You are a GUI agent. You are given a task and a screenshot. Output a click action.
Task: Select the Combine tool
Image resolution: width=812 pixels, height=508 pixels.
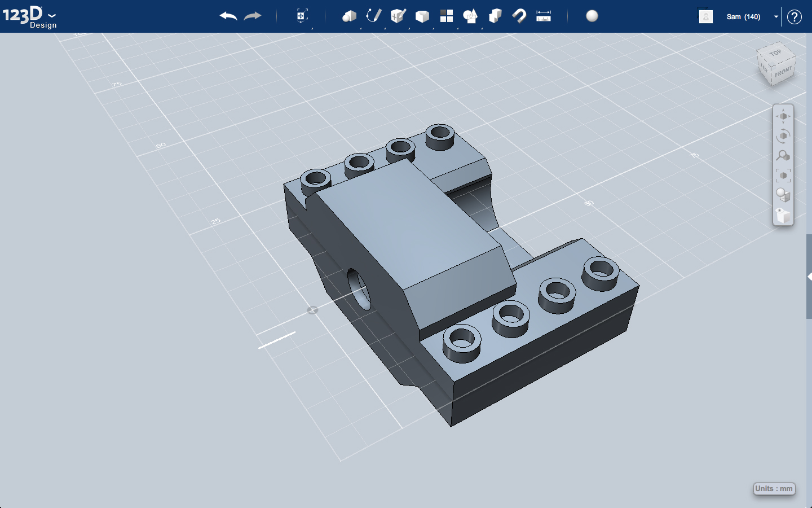click(495, 16)
